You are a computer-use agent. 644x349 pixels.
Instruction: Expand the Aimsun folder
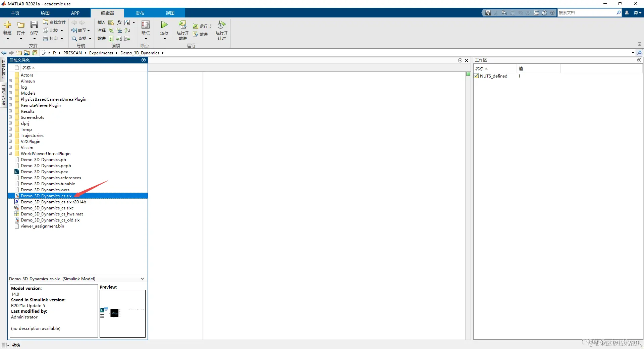(10, 81)
